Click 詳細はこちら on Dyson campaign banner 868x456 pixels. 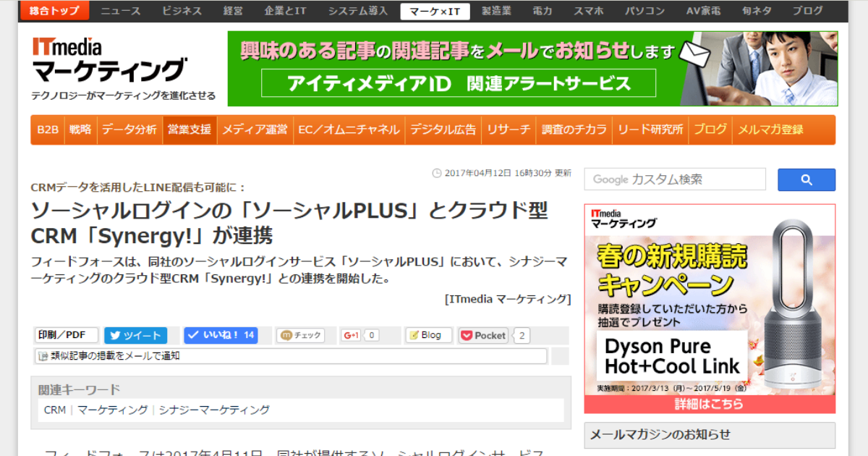709,404
